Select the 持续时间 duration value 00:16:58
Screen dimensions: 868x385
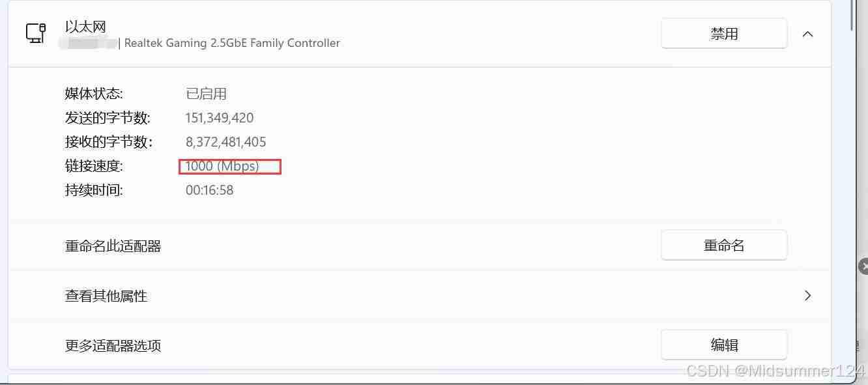pyautogui.click(x=209, y=190)
